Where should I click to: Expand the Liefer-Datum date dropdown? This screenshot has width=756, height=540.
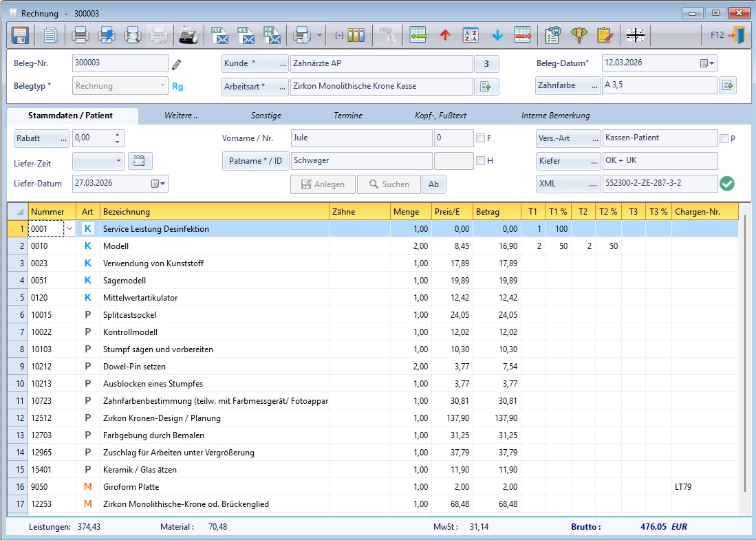tap(159, 184)
